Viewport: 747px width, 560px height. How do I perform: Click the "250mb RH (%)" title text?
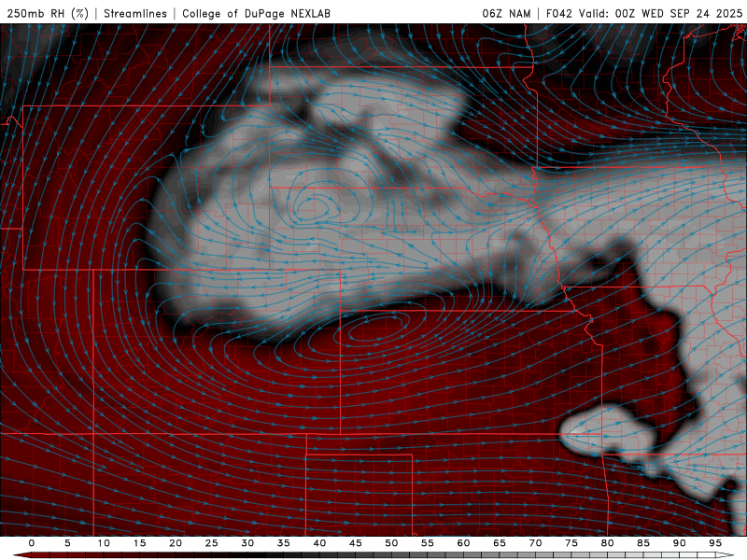point(48,13)
